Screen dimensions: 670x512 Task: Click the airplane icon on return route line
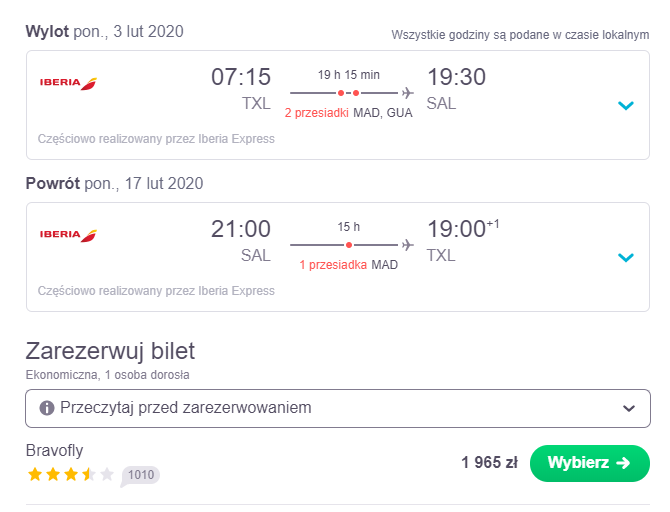408,245
